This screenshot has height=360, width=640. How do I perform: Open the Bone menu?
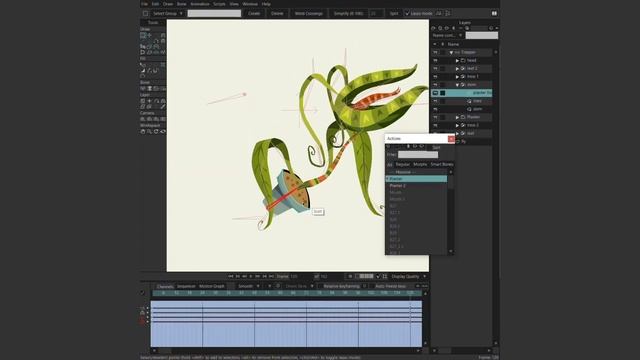(182, 4)
